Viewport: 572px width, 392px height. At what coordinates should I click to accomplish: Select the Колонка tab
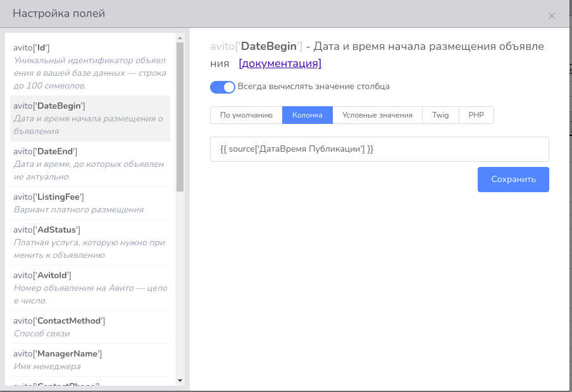[x=308, y=115]
